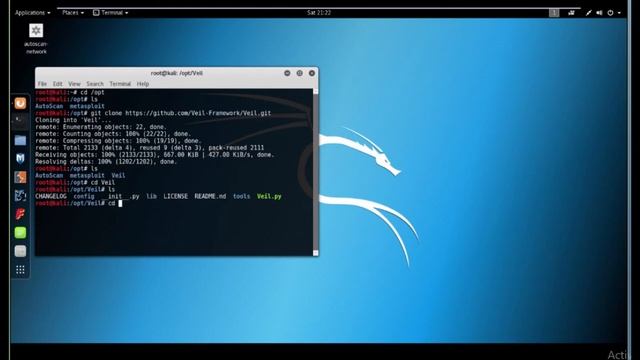Image resolution: width=640 pixels, height=360 pixels.
Task: Open the Firefox browser from the dock
Action: click(x=20, y=103)
